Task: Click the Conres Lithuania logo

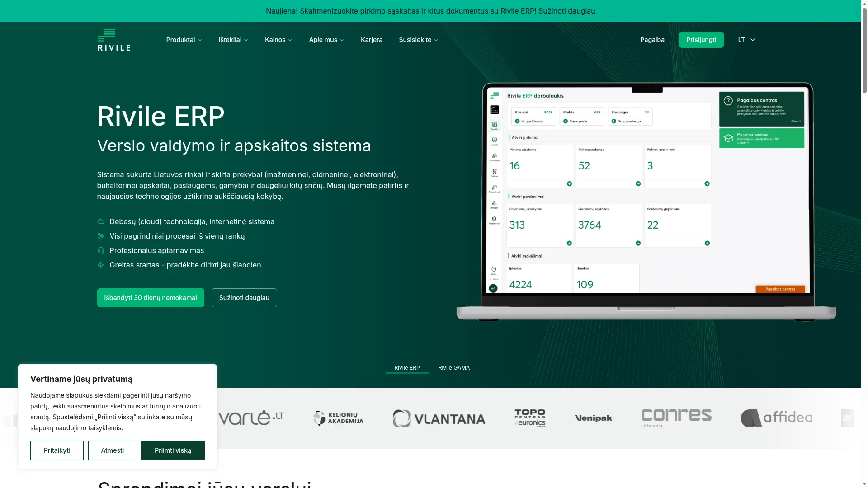Action: [676, 418]
